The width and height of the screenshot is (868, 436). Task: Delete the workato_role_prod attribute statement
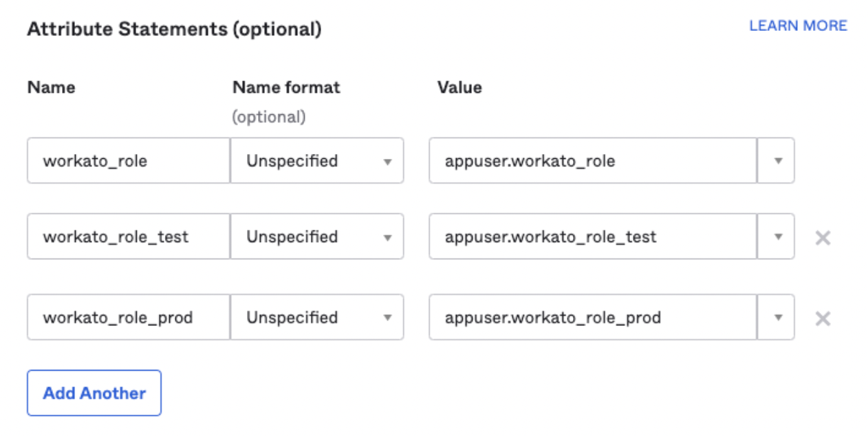[x=823, y=318]
